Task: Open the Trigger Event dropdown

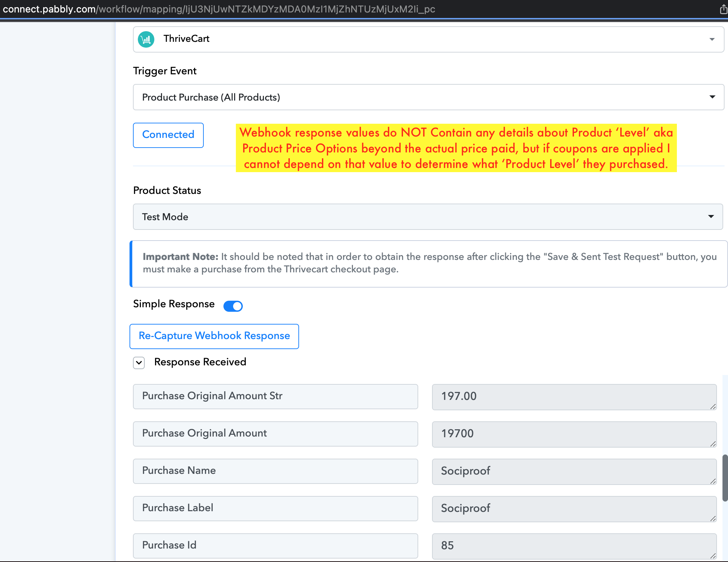Action: pos(428,97)
